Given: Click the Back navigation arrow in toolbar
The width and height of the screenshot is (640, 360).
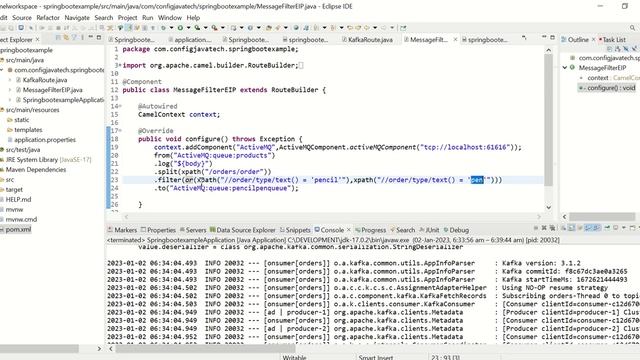Looking at the screenshot, I should 367,28.
